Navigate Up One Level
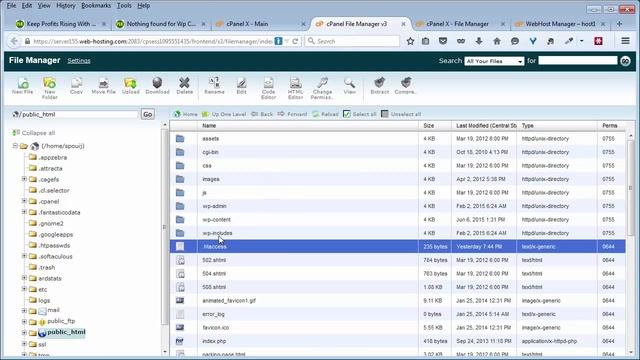 (224, 114)
